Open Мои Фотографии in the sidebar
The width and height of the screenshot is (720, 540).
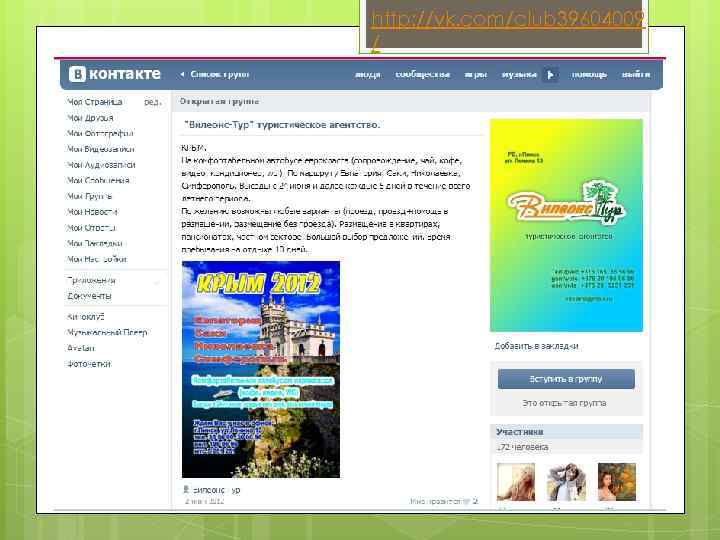tap(100, 134)
